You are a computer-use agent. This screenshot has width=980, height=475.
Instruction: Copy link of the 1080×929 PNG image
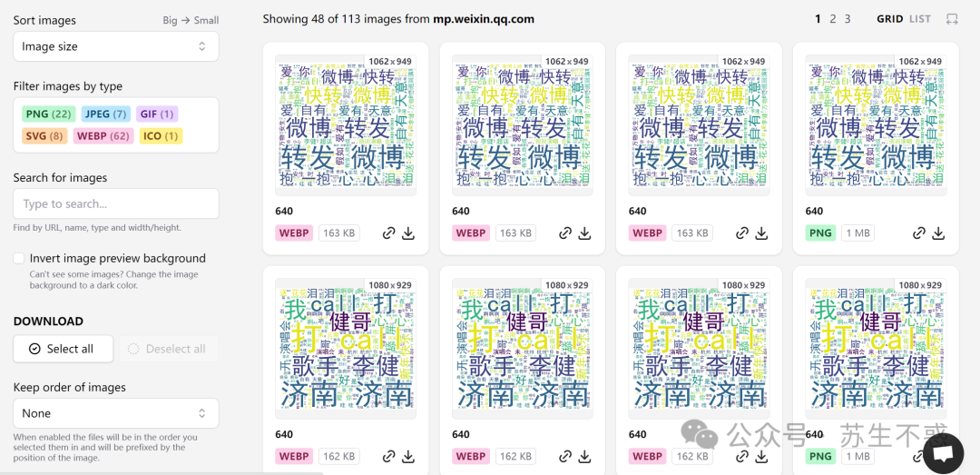(918, 456)
